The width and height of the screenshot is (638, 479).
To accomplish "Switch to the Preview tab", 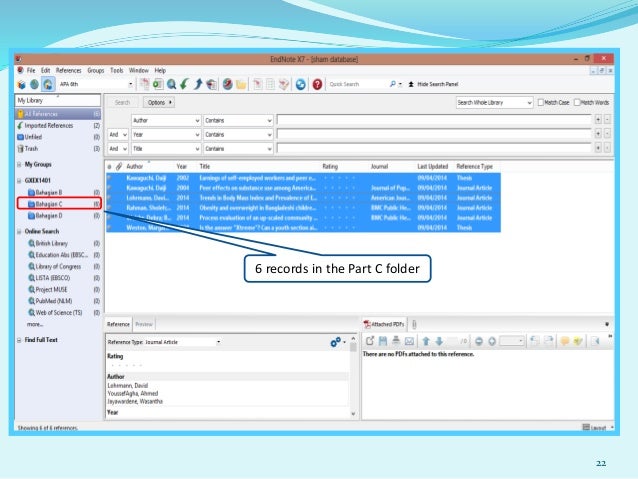I will [144, 324].
